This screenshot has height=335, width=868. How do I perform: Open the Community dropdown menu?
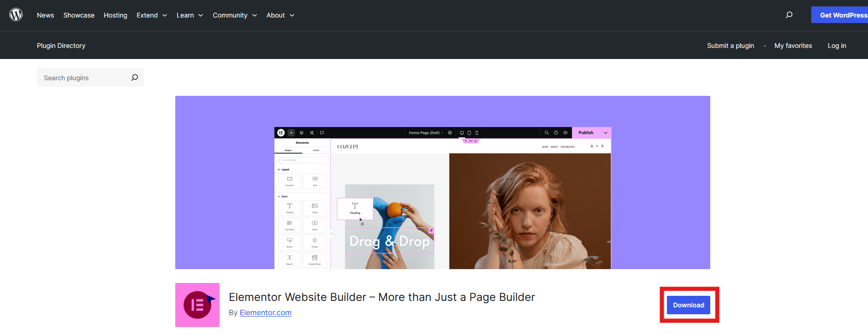click(235, 15)
